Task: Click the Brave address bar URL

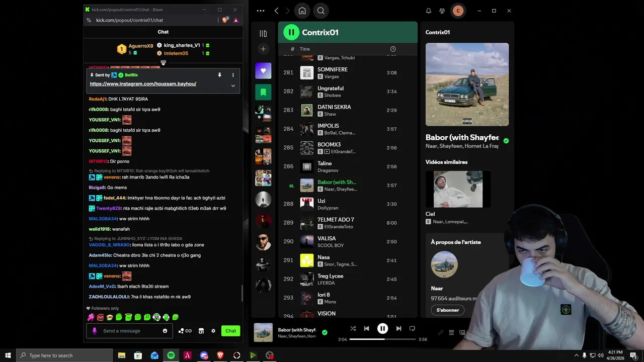Action: (x=129, y=20)
